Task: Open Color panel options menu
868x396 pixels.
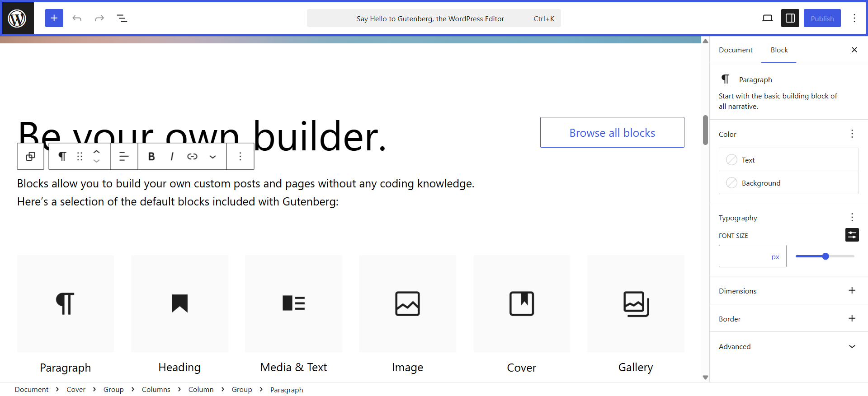Action: tap(852, 134)
